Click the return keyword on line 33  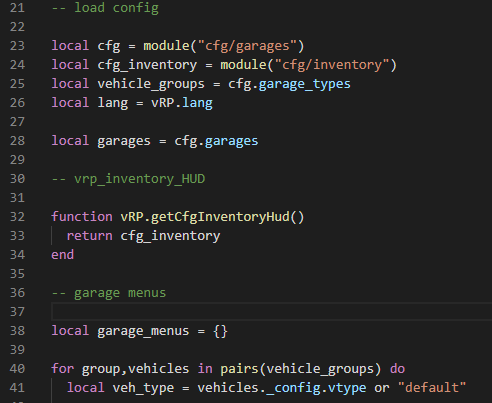tap(90, 236)
